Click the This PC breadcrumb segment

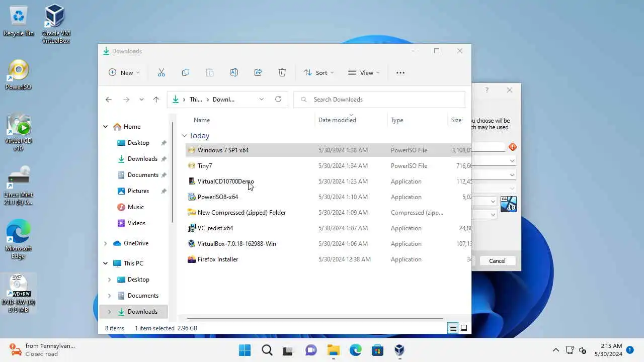point(196,100)
